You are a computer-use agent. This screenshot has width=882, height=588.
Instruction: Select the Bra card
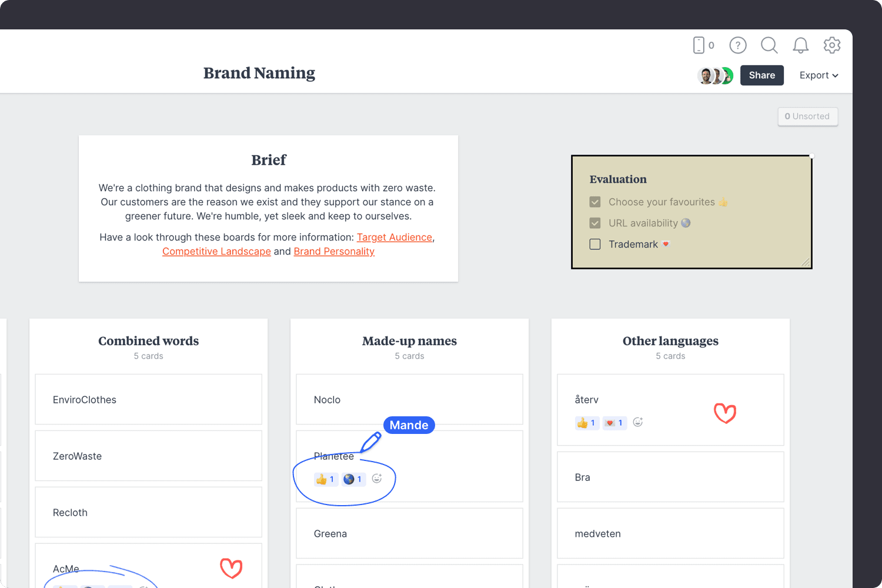(x=670, y=477)
